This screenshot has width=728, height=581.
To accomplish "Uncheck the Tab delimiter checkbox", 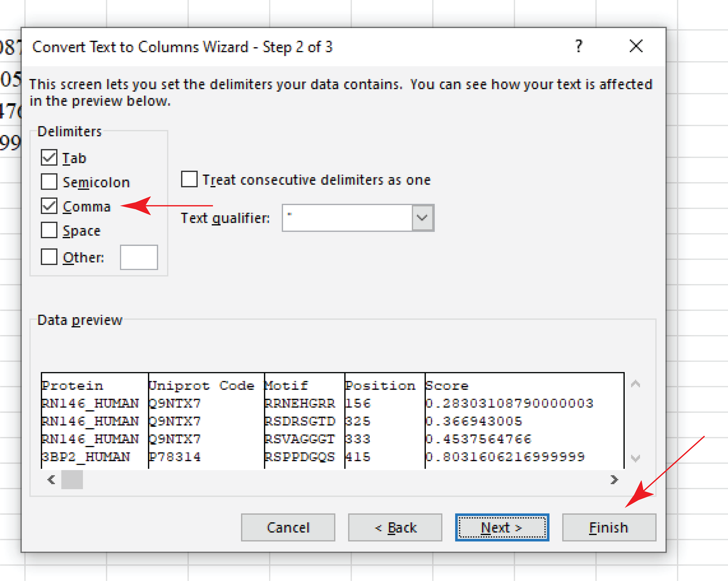I will point(49,158).
